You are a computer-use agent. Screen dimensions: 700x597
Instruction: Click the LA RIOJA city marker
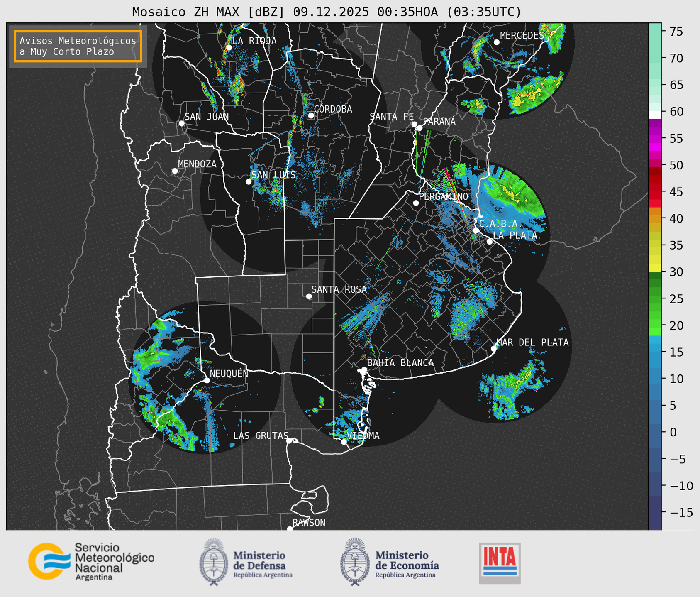coord(229,48)
